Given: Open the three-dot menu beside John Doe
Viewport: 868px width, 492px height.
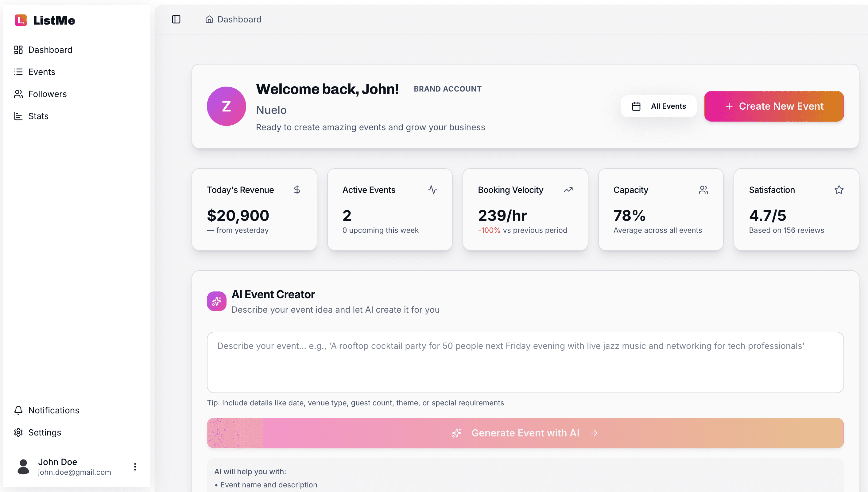Looking at the screenshot, I should click(135, 467).
